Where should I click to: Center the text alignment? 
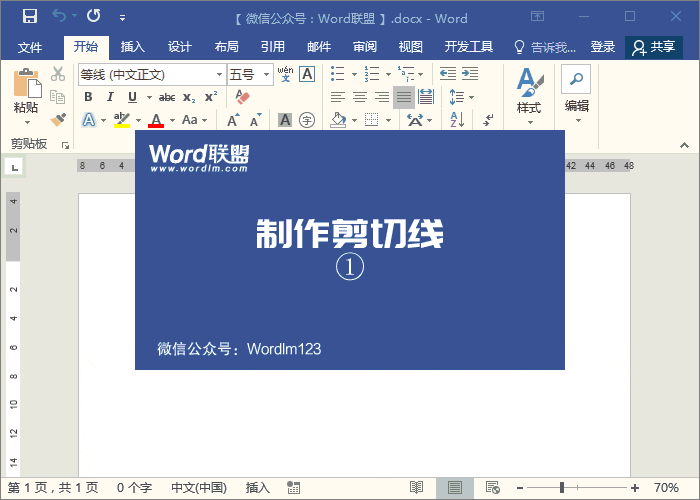[360, 97]
